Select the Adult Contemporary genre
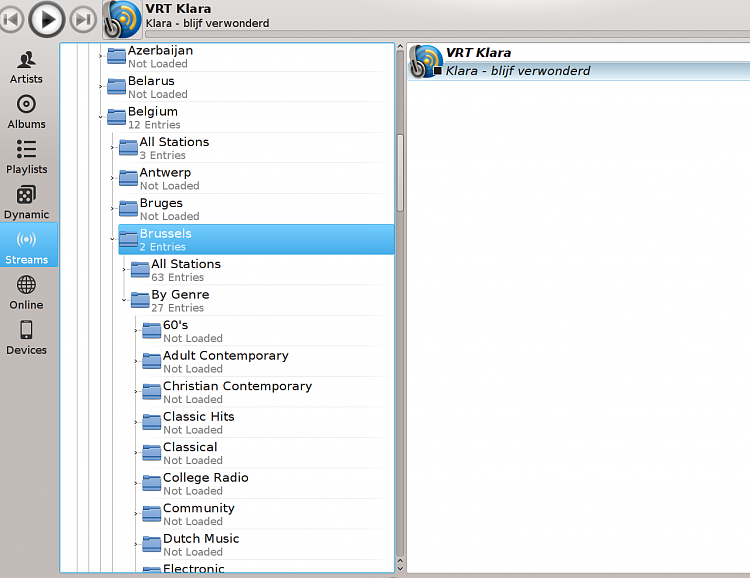This screenshot has width=750, height=578. pyautogui.click(x=268, y=362)
